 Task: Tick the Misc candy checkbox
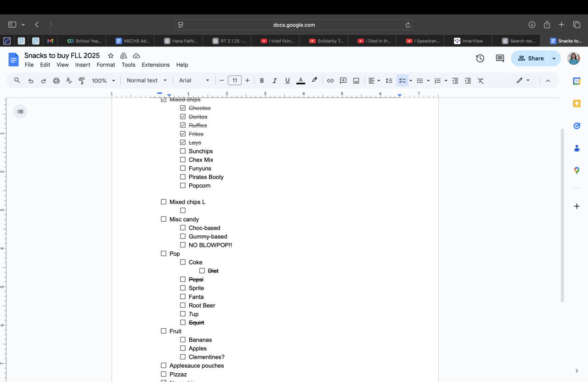[x=164, y=219]
